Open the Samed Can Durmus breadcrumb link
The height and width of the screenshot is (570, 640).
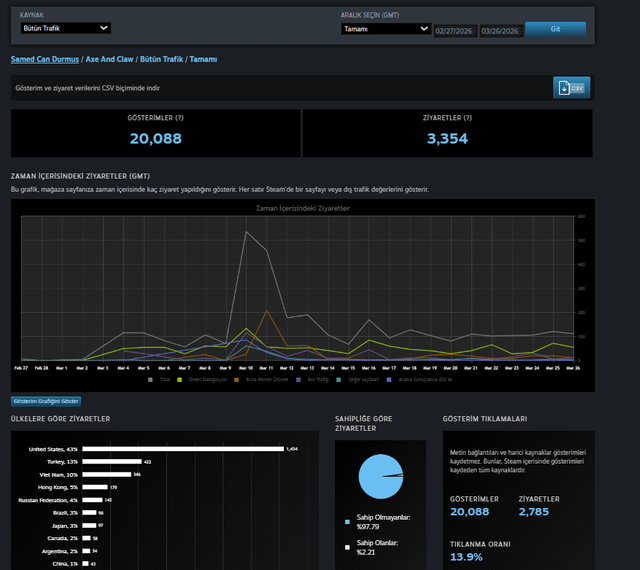point(44,60)
